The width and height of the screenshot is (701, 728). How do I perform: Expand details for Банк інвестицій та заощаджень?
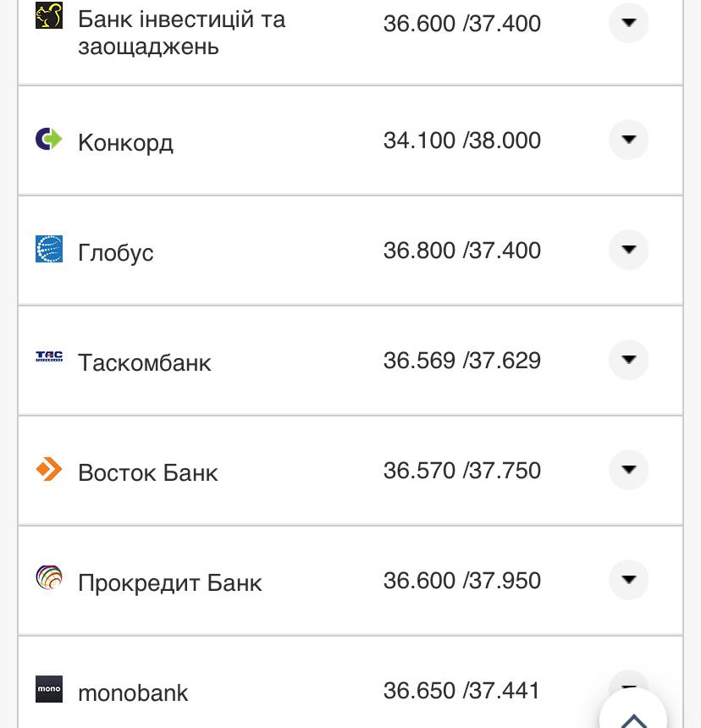tap(628, 24)
